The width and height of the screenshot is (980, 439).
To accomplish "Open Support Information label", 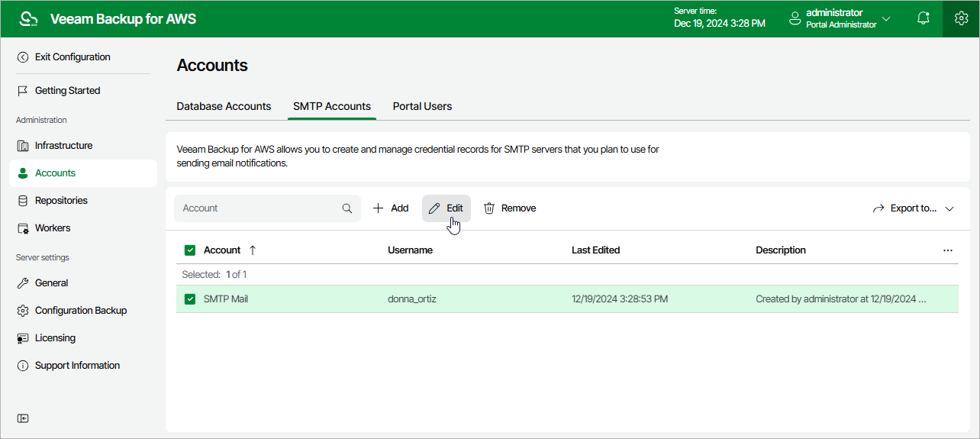I will pyautogui.click(x=77, y=366).
